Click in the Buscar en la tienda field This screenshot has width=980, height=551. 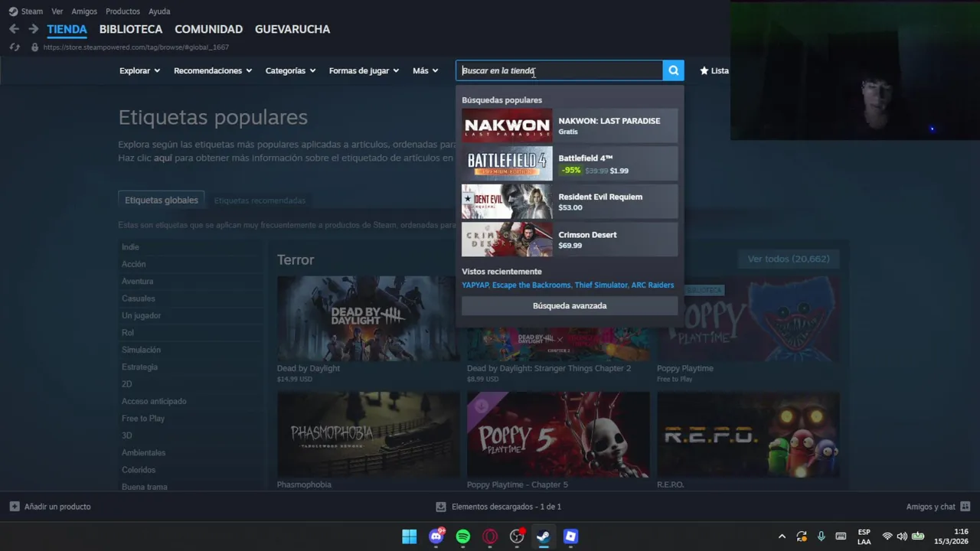pos(560,70)
